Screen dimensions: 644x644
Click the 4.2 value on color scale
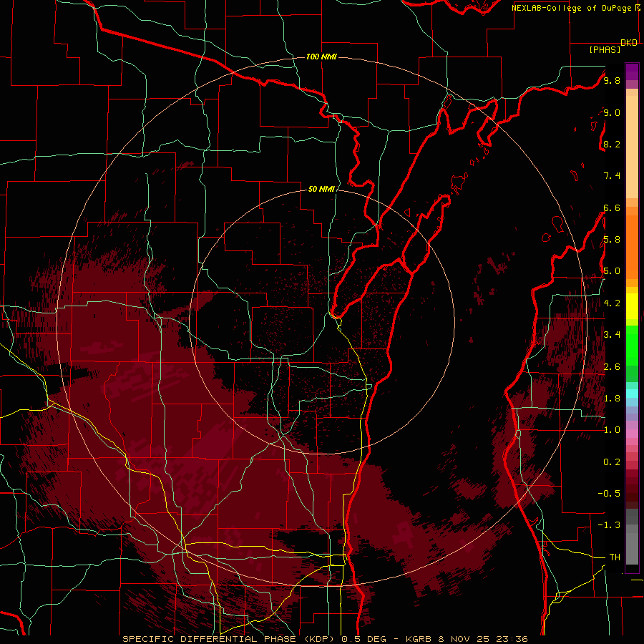click(612, 303)
